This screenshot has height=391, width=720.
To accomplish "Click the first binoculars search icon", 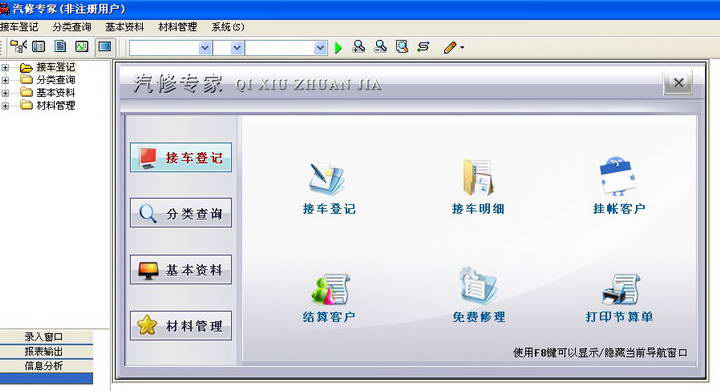I will [x=359, y=46].
